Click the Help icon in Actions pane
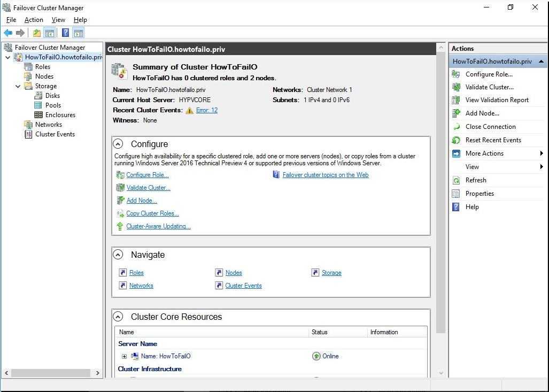 (456, 206)
